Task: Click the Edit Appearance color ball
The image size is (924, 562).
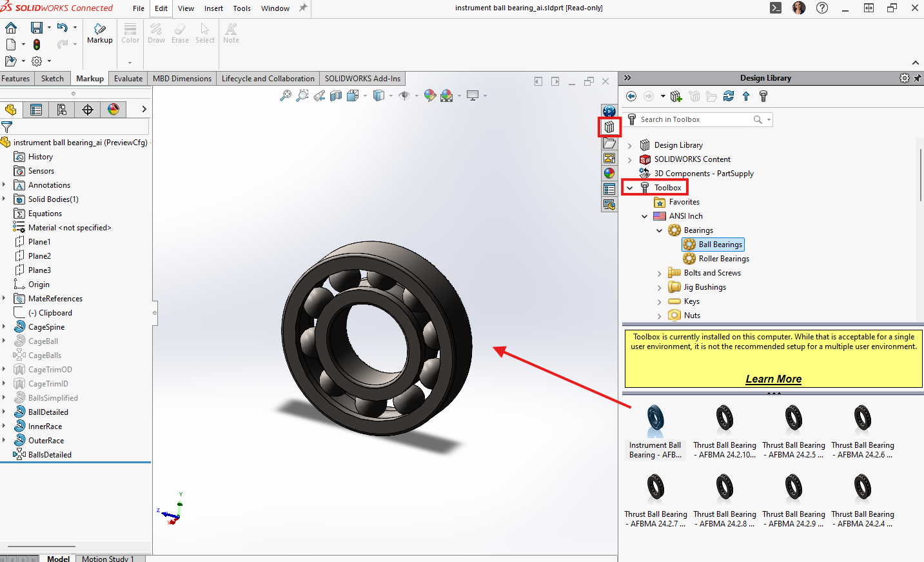Action: click(430, 95)
